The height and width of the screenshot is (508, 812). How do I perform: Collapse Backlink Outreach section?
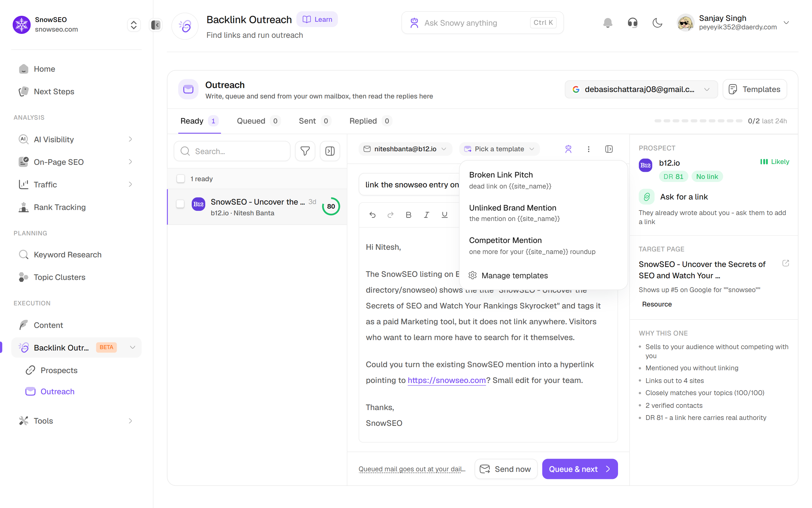tap(133, 347)
